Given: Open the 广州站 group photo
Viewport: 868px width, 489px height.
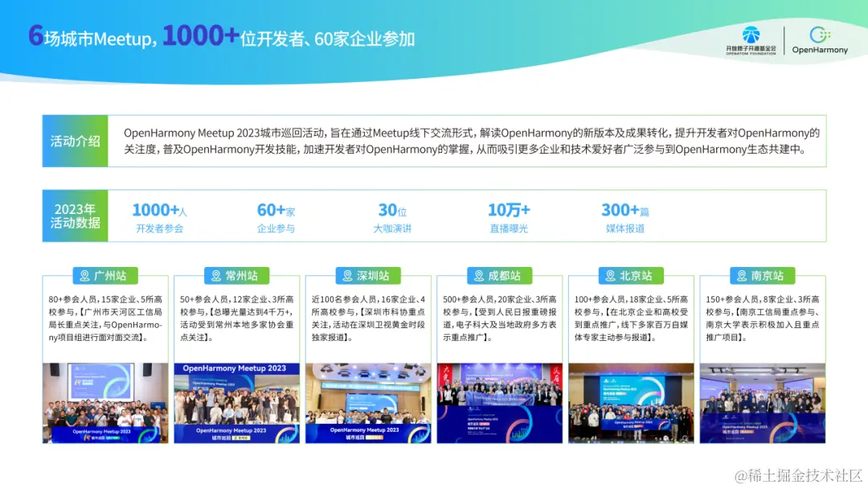Looking at the screenshot, I should tap(105, 403).
